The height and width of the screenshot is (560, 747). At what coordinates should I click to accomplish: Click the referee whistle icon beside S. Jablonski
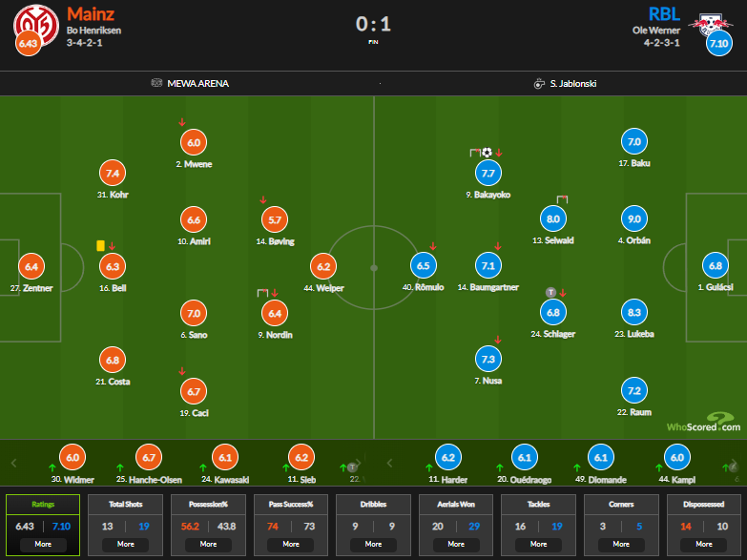(539, 83)
